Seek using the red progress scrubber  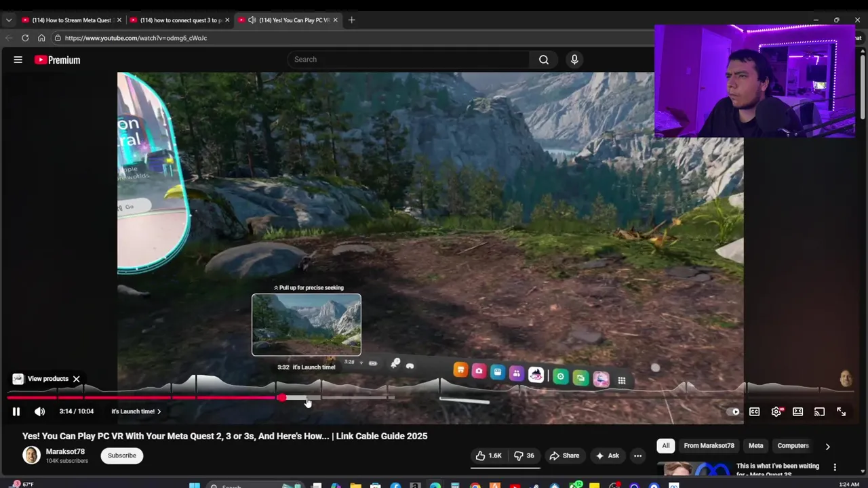click(282, 398)
